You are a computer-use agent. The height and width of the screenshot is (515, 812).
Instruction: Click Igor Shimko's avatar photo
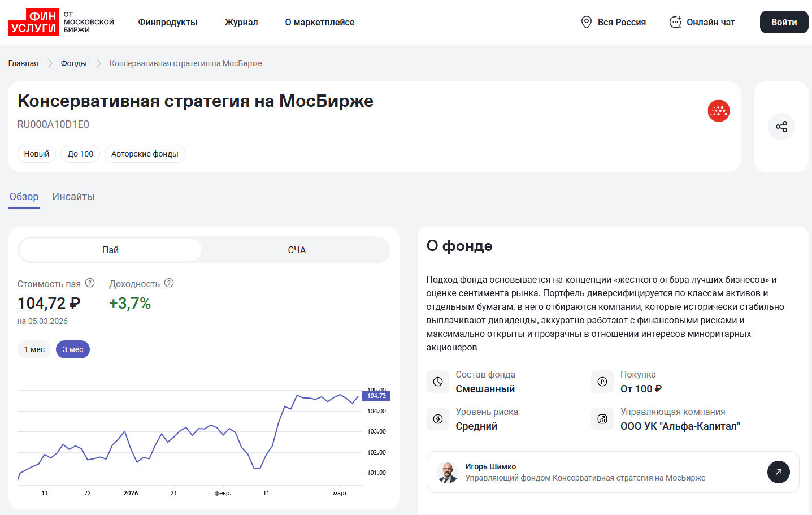pyautogui.click(x=448, y=472)
